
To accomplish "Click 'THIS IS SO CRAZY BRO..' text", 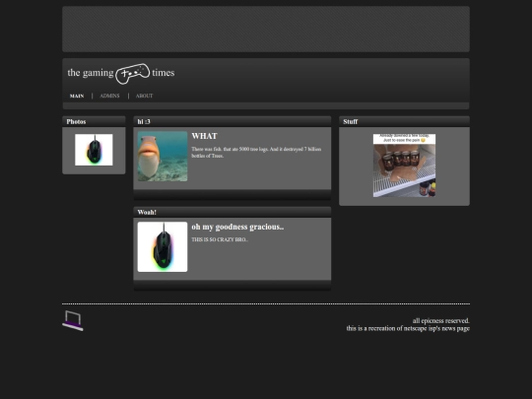I will 220,239.
